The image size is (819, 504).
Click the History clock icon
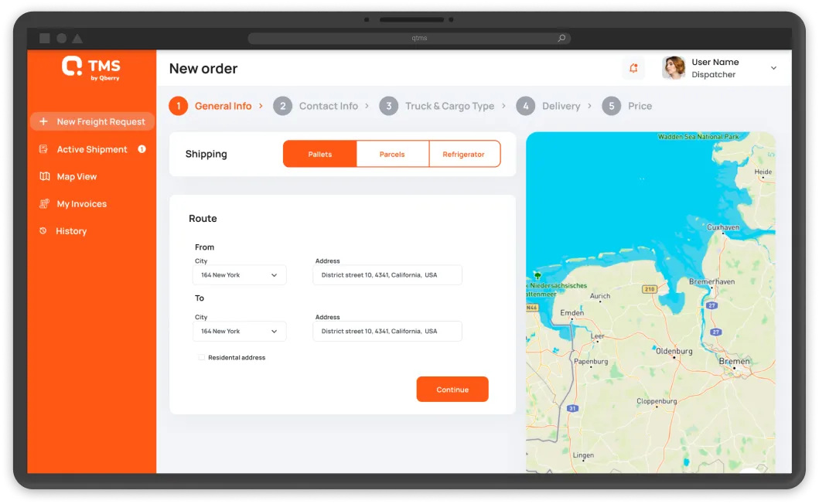click(43, 231)
